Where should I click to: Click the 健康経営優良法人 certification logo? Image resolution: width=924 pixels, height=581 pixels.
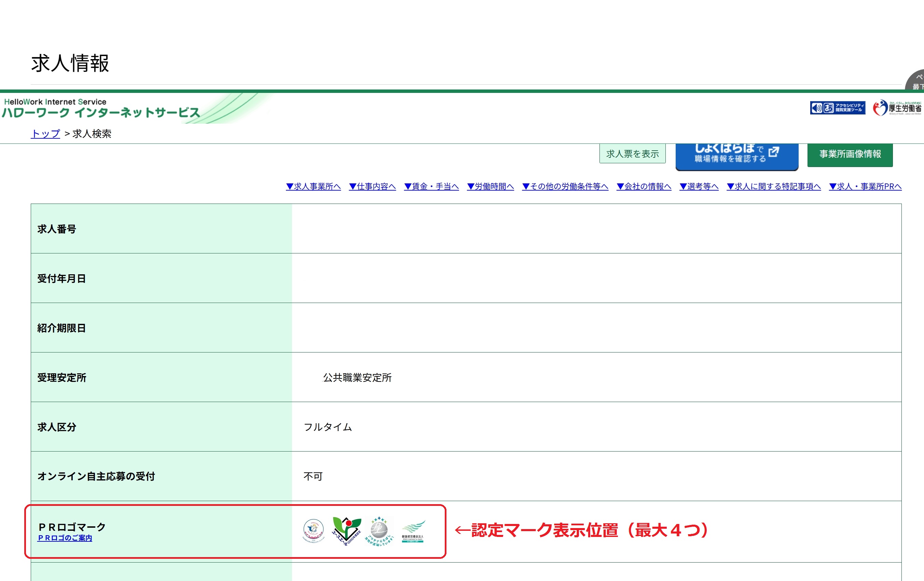413,531
